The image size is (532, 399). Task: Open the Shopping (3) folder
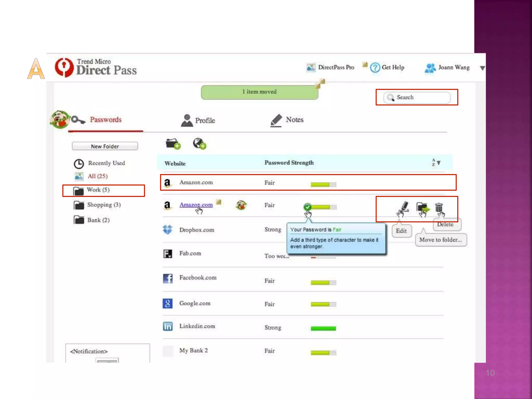tap(103, 205)
